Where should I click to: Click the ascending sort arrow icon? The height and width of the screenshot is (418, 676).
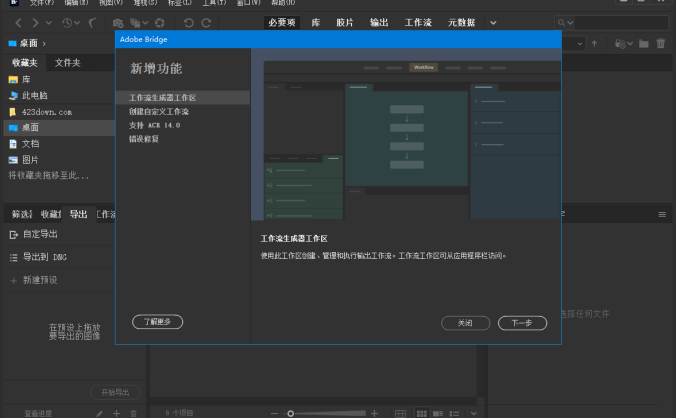(595, 44)
